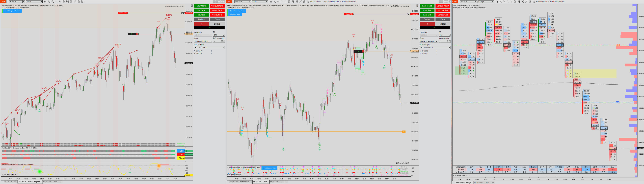Click zoom in magnifier on left chart toolbar

pos(52,2)
